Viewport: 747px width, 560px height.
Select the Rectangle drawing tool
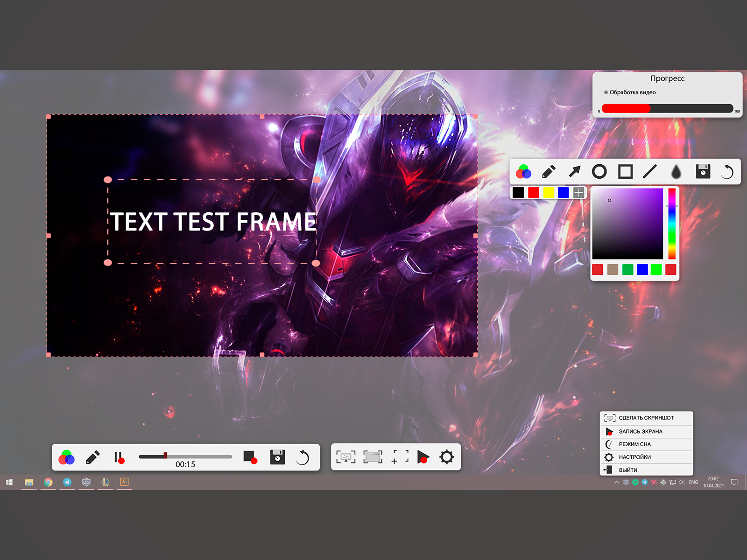(x=625, y=172)
